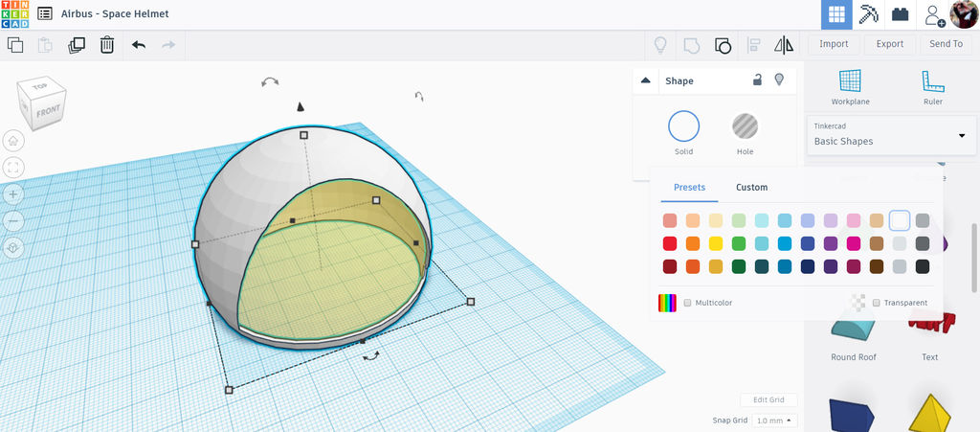Pick the black color swatch
The image size is (980, 432).
click(x=923, y=267)
